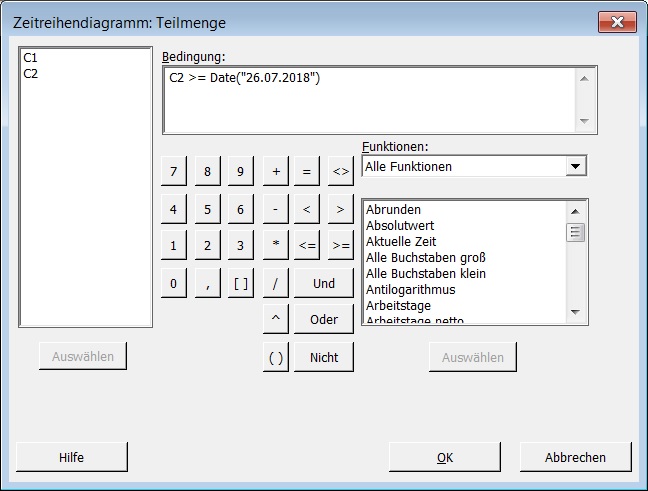Insert the not-equal <> operator
Image resolution: width=648 pixels, height=491 pixels.
341,171
